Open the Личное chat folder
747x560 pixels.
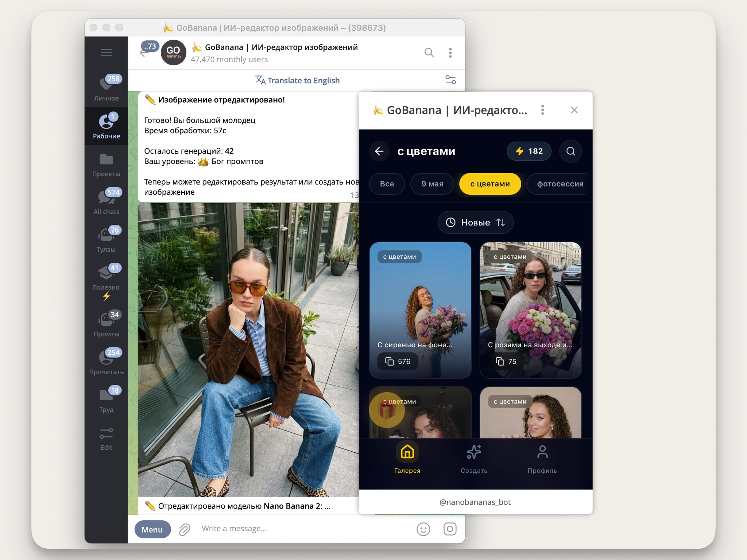106,88
